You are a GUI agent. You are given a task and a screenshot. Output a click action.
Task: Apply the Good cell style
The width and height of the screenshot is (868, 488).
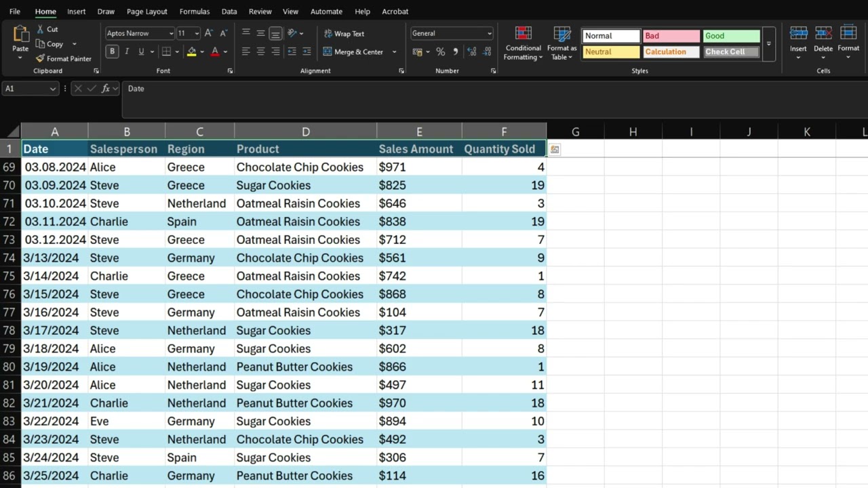tap(731, 36)
